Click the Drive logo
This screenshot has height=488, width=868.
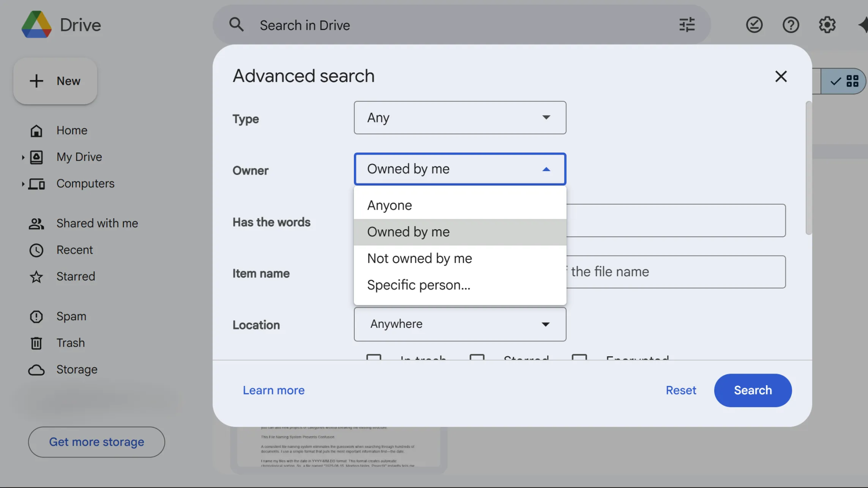pyautogui.click(x=61, y=25)
